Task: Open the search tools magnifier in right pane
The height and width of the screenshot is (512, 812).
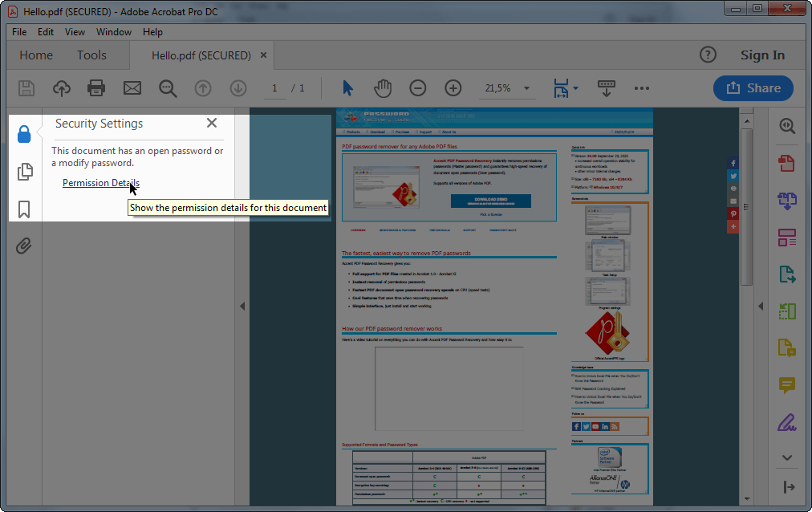Action: tap(787, 126)
